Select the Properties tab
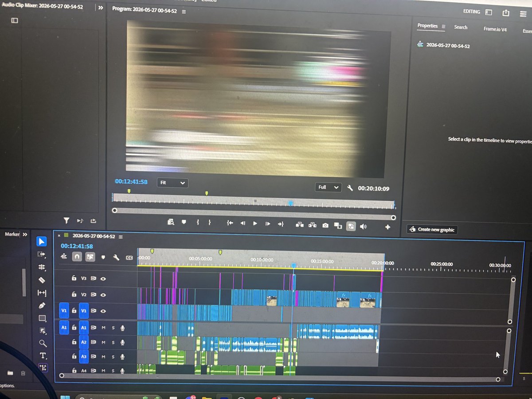Viewport: 532px width, 399px height. (x=427, y=26)
